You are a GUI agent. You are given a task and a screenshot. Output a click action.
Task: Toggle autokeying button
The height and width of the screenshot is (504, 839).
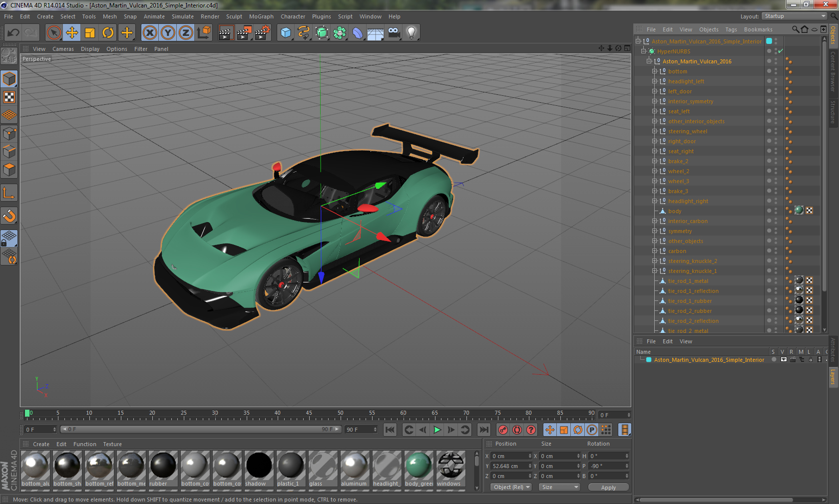pos(517,430)
